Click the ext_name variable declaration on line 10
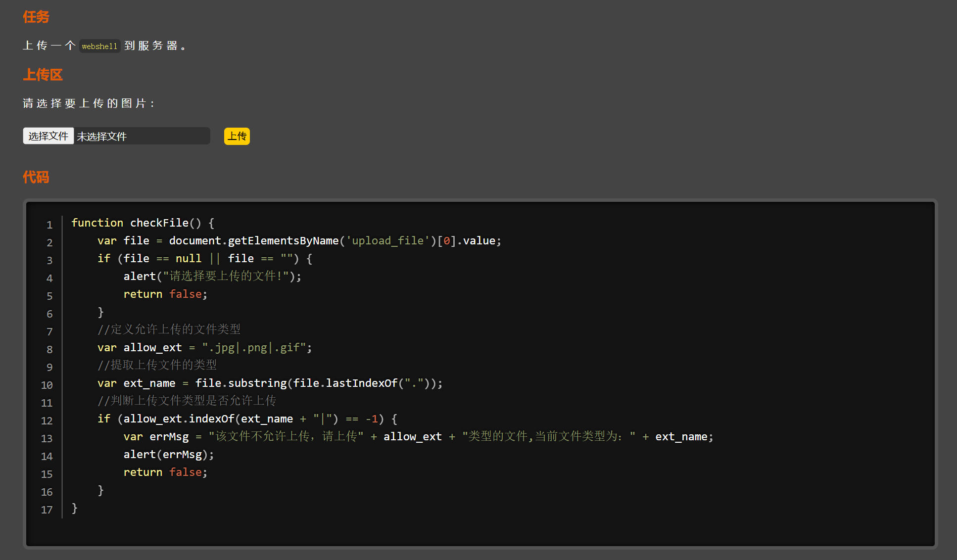This screenshot has height=560, width=957. coord(149,383)
